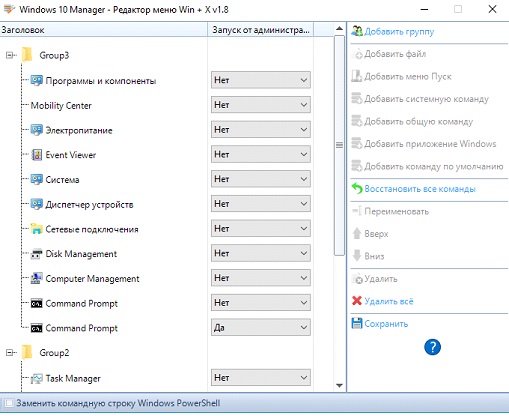Open admin dropdown for Mobility Center
Screen dimensions: 509x416
pos(261,105)
